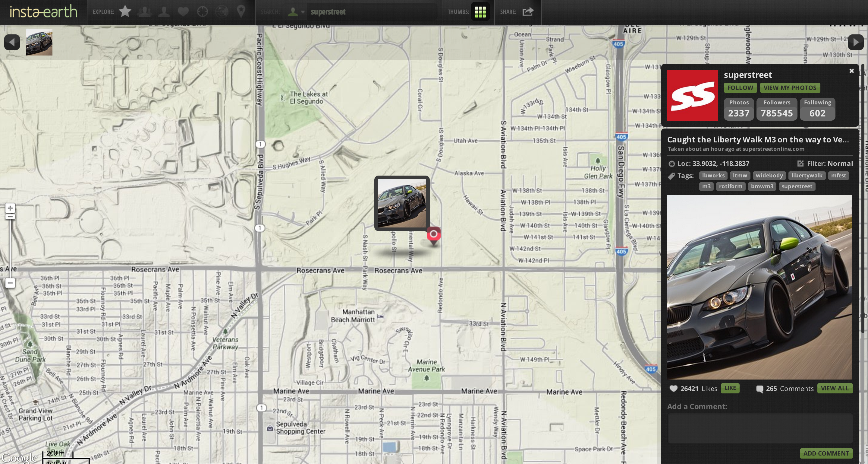Select the superstreet tag
This screenshot has width=868, height=464.
[x=797, y=186]
